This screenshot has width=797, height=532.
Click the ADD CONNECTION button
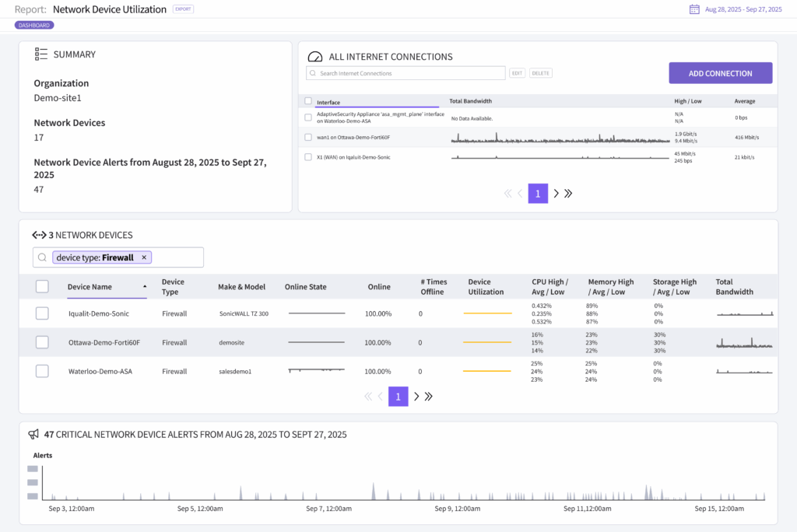coord(720,72)
